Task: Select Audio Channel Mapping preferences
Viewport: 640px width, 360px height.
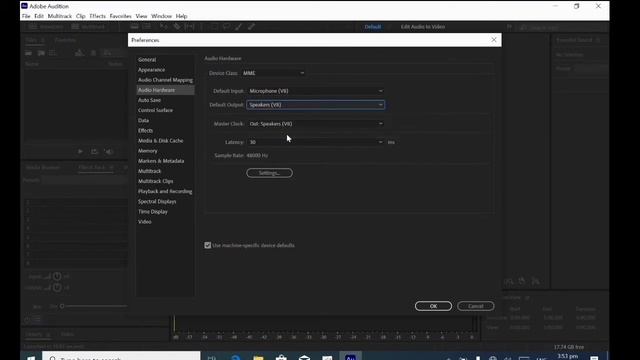Action: click(165, 80)
